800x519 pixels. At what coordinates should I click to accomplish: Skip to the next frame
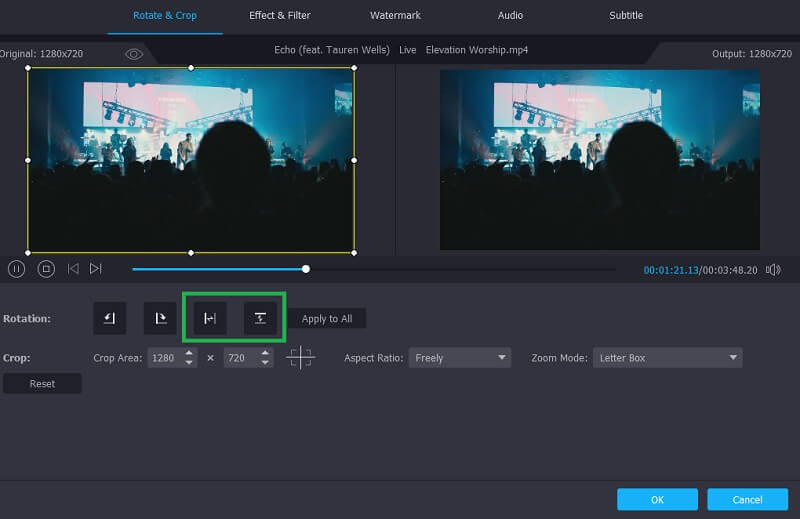tap(96, 268)
